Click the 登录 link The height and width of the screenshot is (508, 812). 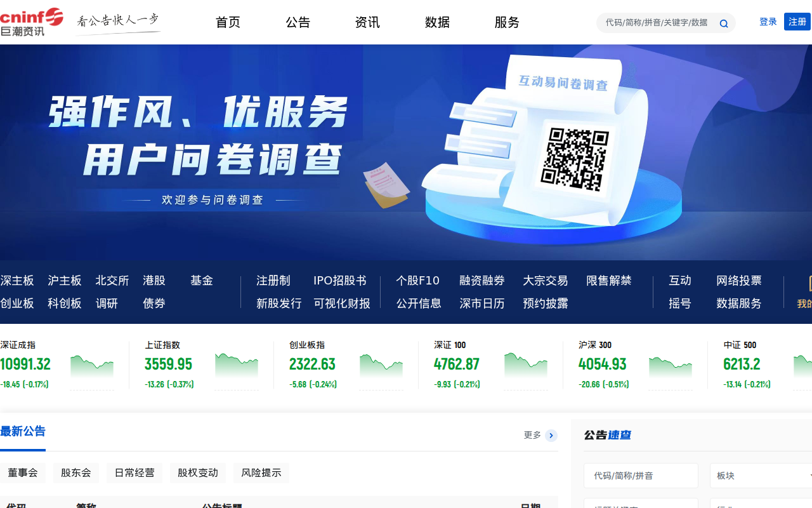pyautogui.click(x=768, y=22)
